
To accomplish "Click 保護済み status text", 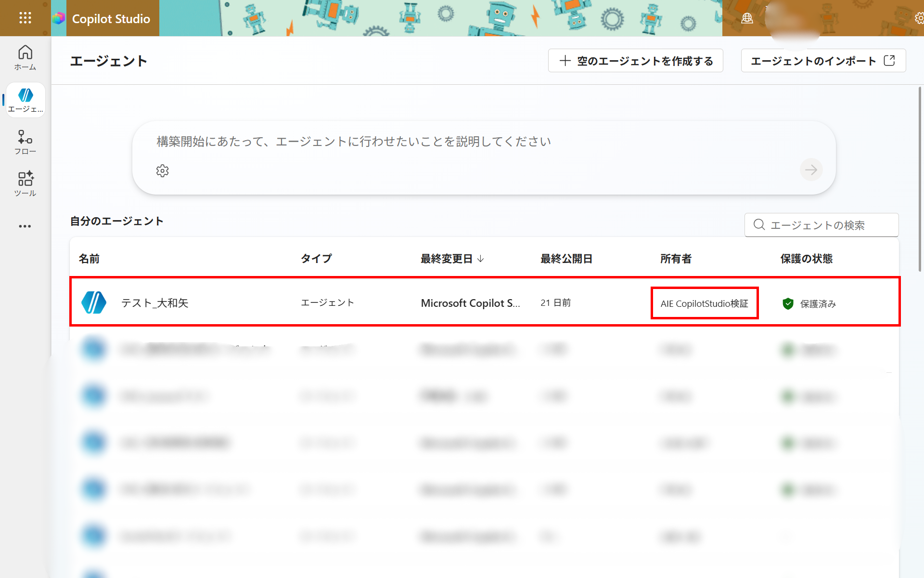I will pyautogui.click(x=818, y=304).
